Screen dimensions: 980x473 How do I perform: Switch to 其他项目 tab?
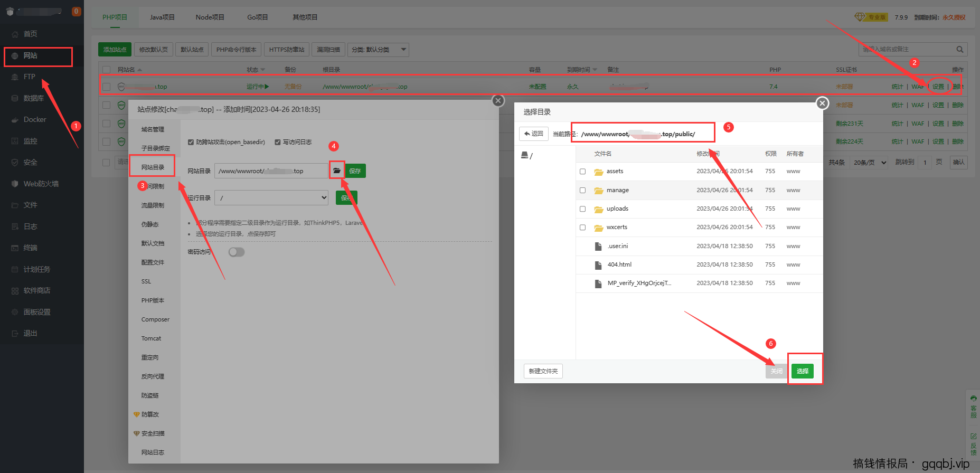coord(305,17)
